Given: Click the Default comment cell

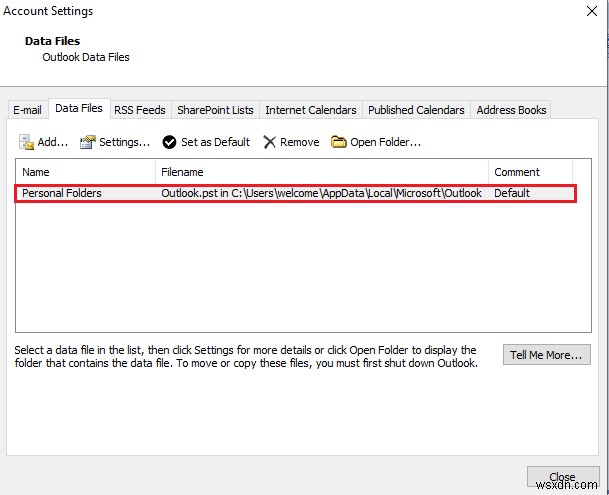Looking at the screenshot, I should pyautogui.click(x=512, y=193).
